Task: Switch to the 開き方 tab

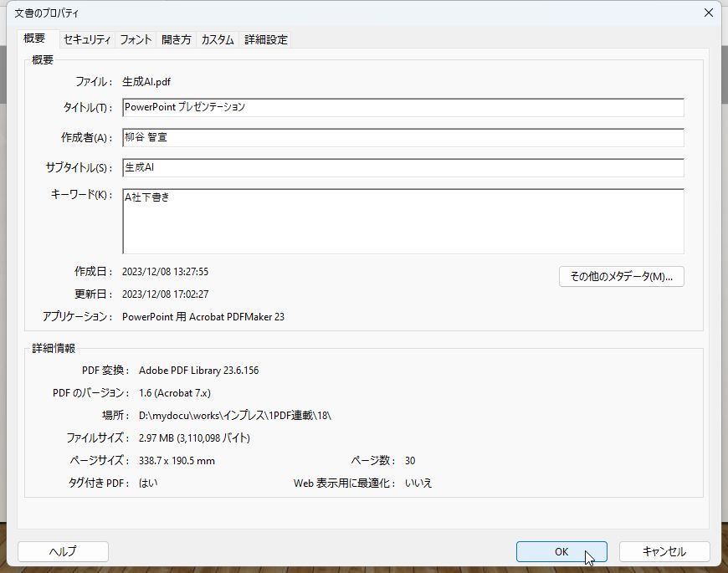Action: pyautogui.click(x=175, y=39)
